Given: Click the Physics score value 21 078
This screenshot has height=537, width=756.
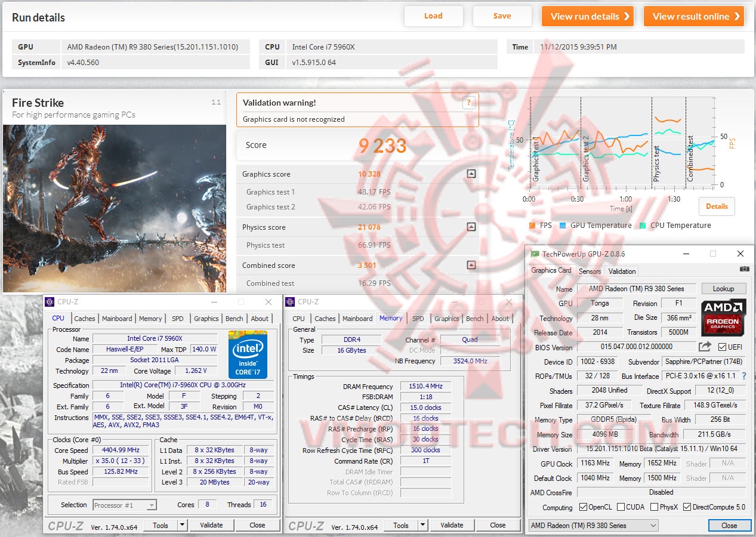Looking at the screenshot, I should (369, 227).
